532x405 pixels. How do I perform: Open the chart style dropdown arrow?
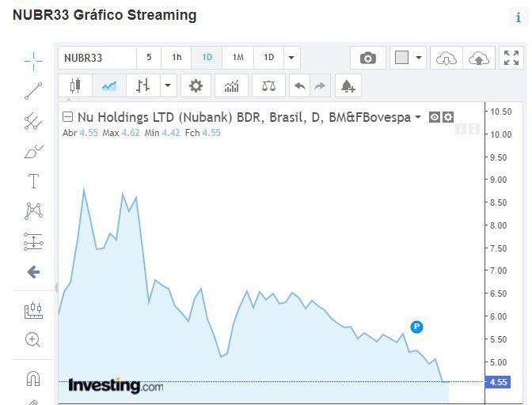click(168, 85)
